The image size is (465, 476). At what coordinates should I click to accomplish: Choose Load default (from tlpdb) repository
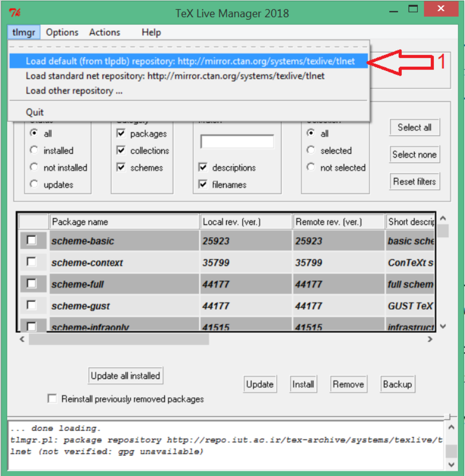click(x=190, y=61)
